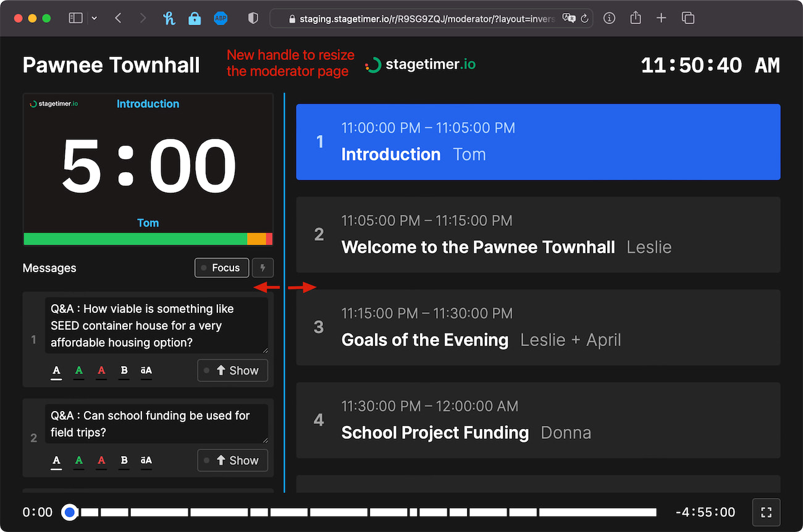Click the Goals of the Evening timer
Image resolution: width=803 pixels, height=532 pixels.
(x=538, y=328)
